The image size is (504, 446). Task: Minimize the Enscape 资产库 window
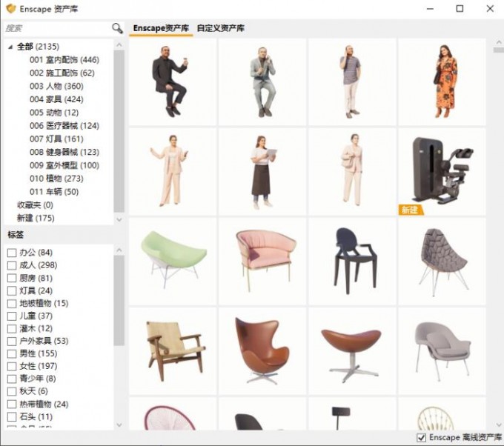430,9
